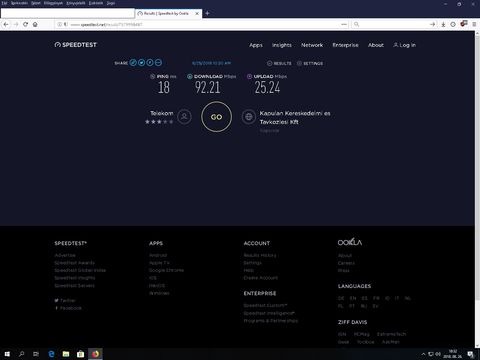
Task: Click the fourth share icon with dots
Action: pos(158,63)
